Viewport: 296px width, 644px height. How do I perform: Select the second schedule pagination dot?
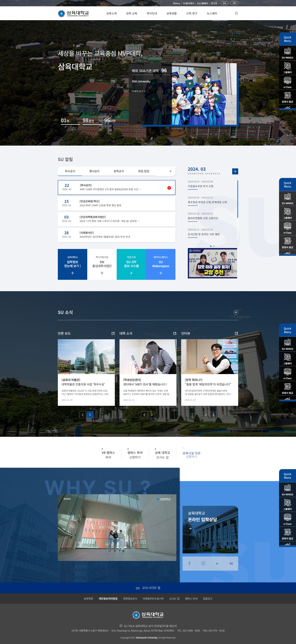pos(214,246)
